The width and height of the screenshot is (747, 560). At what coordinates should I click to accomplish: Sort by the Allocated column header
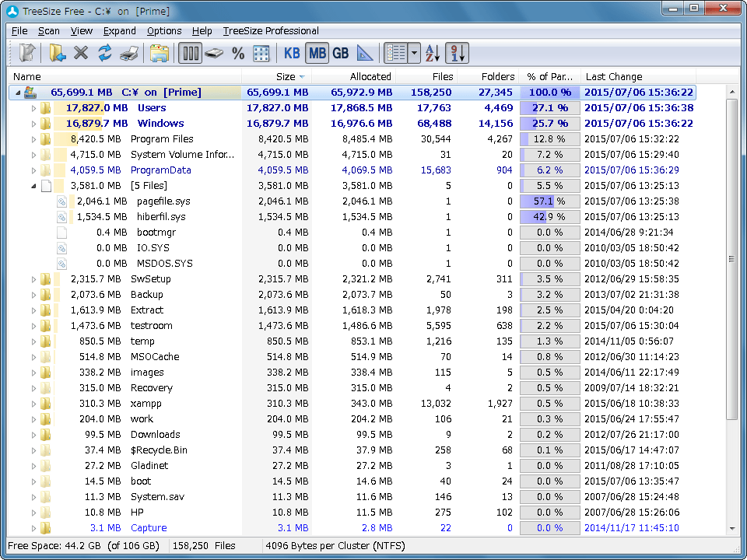coord(354,77)
